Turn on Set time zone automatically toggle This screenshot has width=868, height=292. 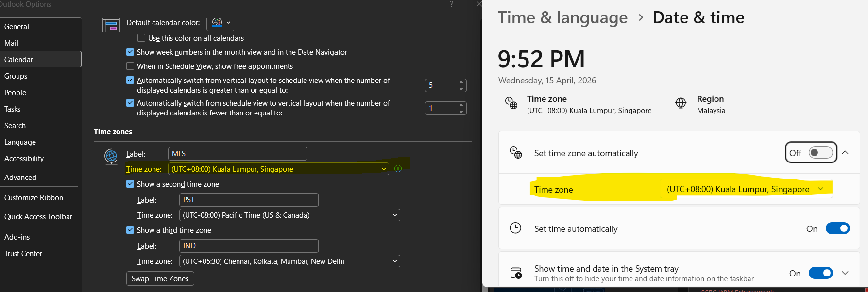[821, 153]
